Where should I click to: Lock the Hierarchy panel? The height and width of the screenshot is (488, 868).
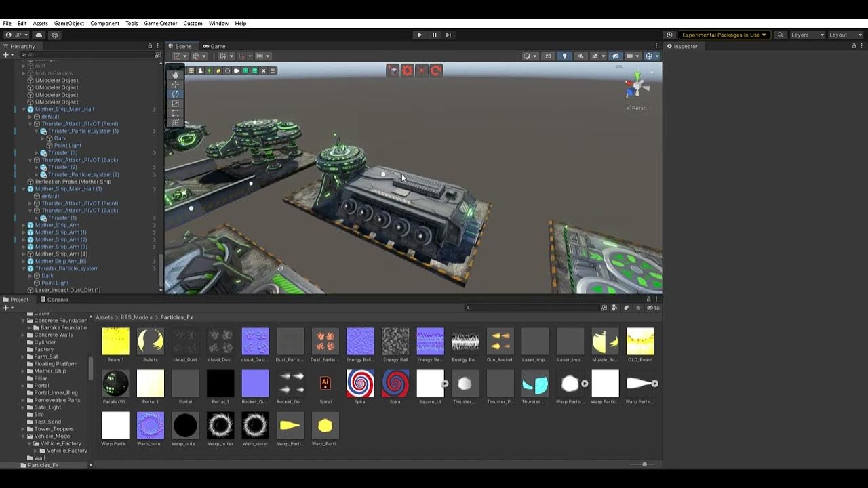point(150,46)
